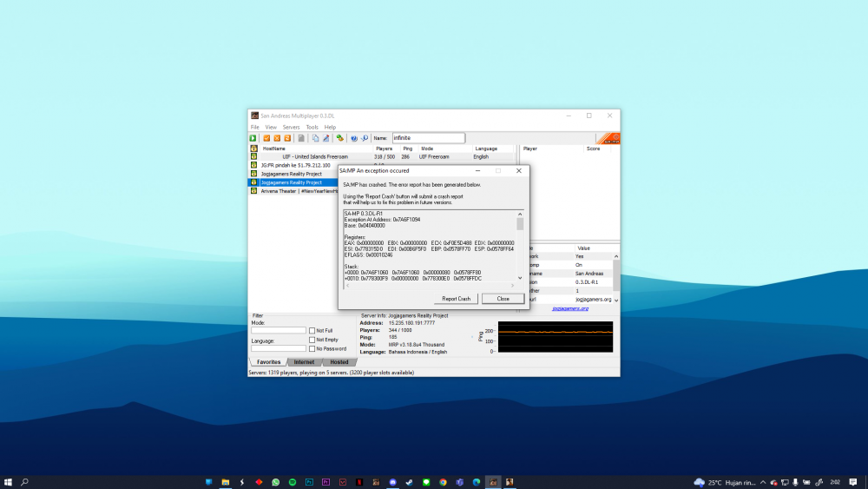Enable the Not Empty filter checkbox
The image size is (868, 489).
[312, 340]
